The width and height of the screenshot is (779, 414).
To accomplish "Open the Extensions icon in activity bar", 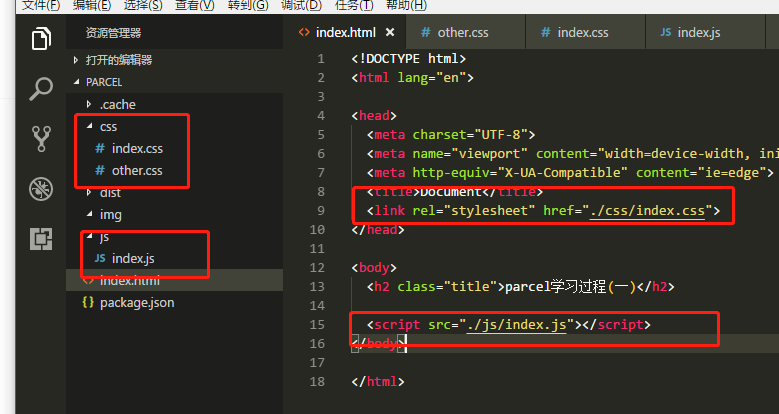I will click(x=41, y=239).
